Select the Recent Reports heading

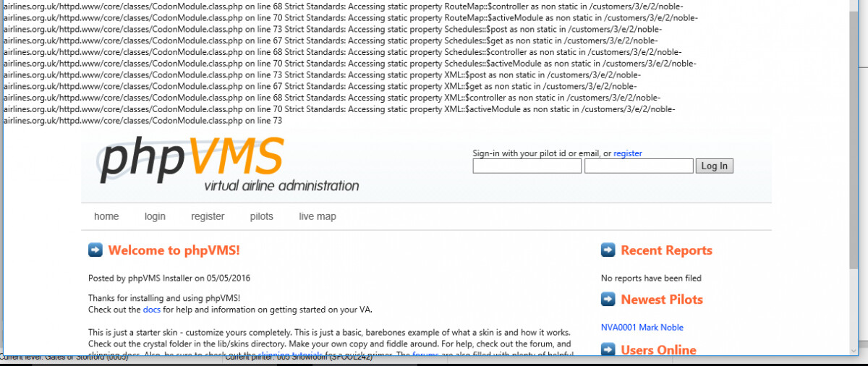coord(667,250)
